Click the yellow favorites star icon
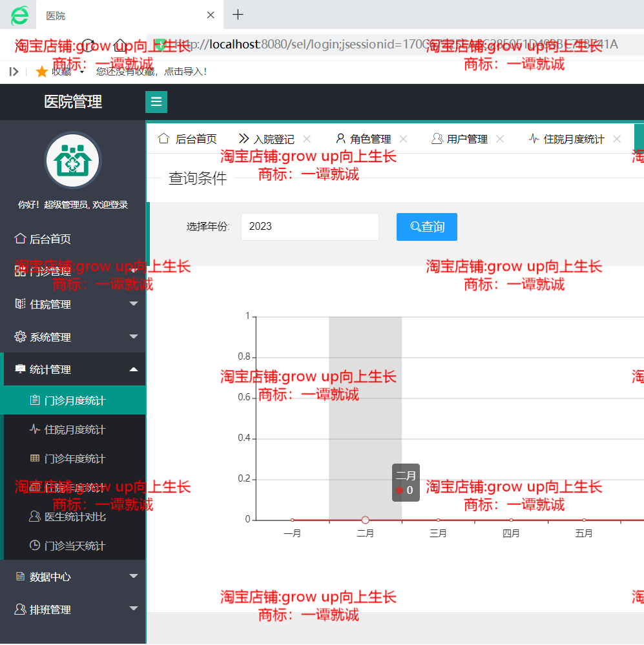 coord(41,72)
